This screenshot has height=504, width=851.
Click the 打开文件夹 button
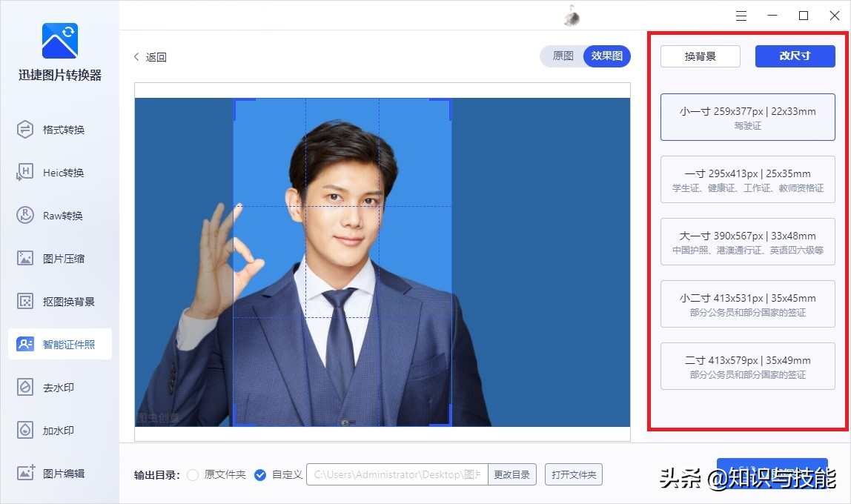pos(574,474)
